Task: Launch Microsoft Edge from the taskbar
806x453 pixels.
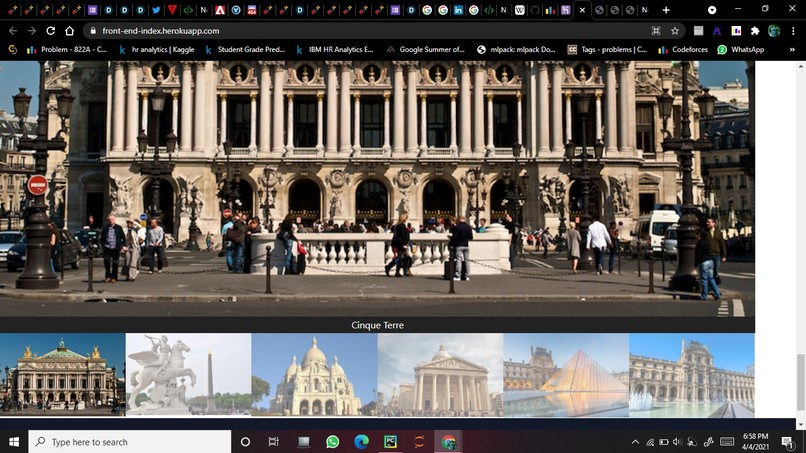Action: coord(361,442)
